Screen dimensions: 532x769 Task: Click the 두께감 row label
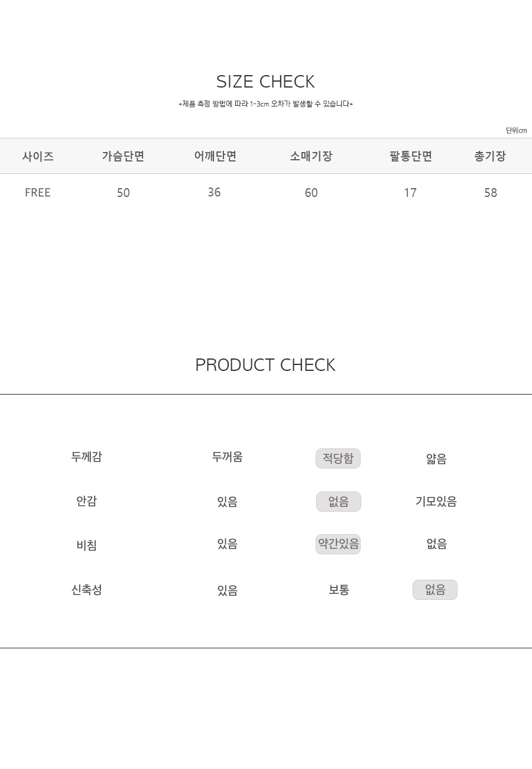[x=87, y=457]
